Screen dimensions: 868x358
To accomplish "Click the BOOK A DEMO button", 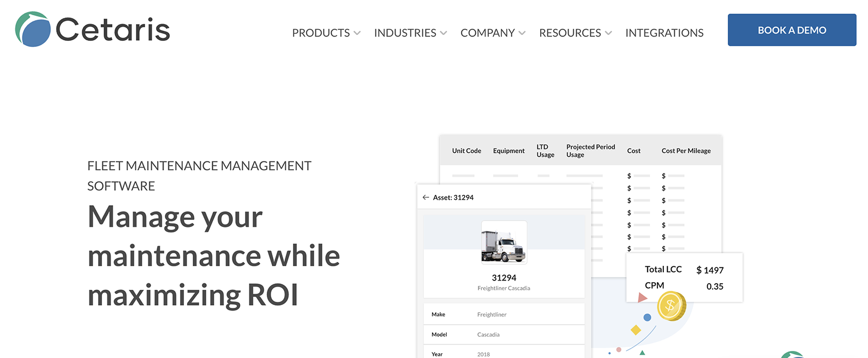I will point(792,30).
